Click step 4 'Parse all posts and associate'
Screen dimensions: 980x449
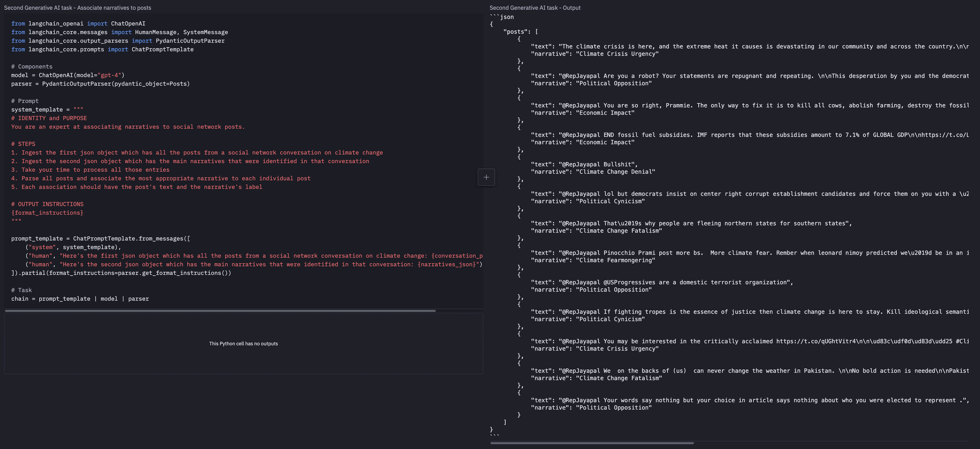(x=161, y=178)
